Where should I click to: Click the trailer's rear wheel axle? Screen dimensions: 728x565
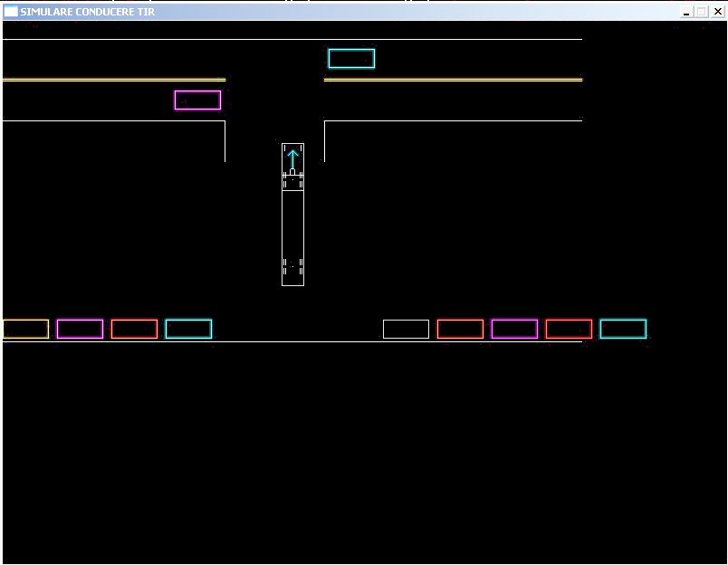pyautogui.click(x=293, y=266)
